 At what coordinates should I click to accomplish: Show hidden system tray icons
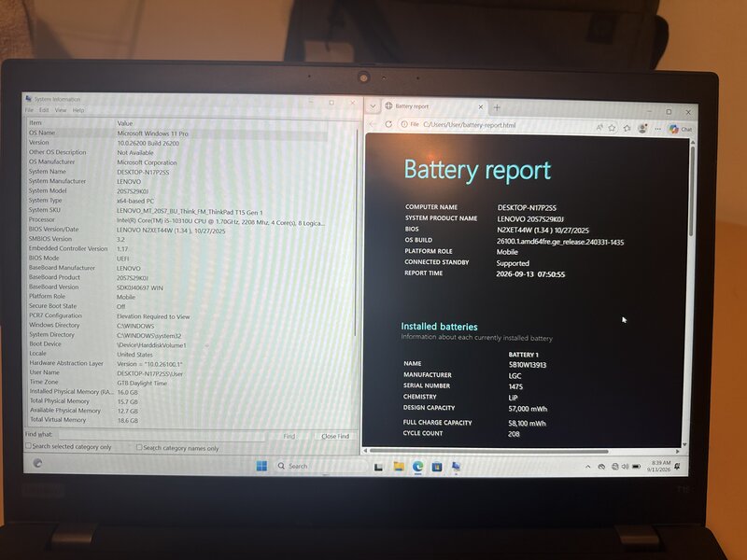(588, 467)
